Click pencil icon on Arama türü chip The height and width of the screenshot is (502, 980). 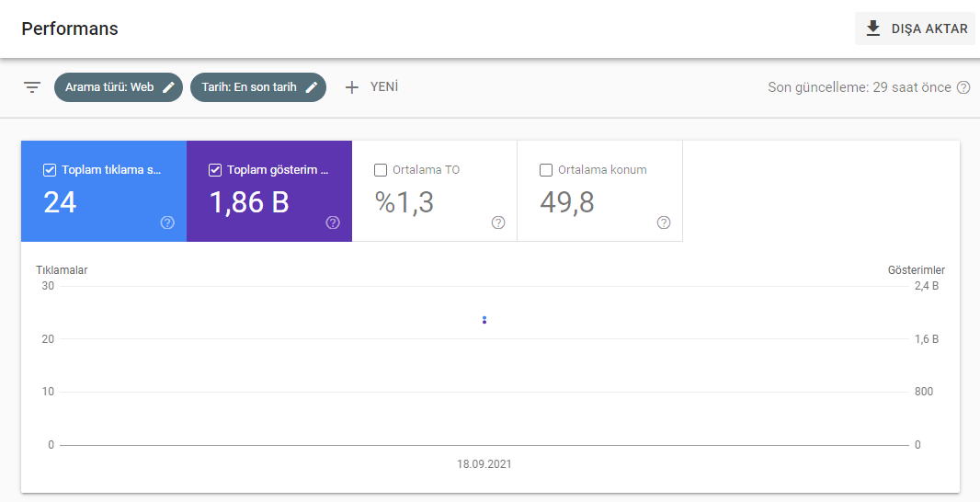click(168, 87)
